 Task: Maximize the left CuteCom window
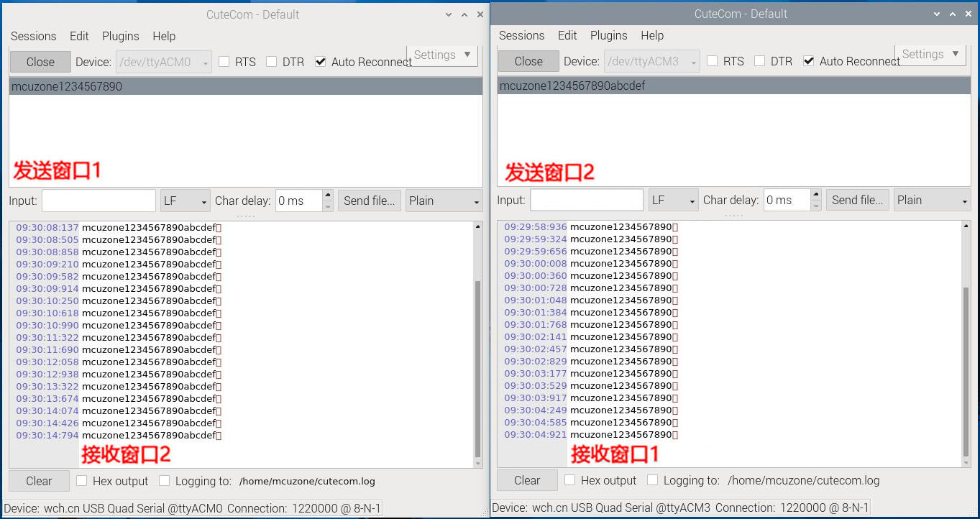464,14
